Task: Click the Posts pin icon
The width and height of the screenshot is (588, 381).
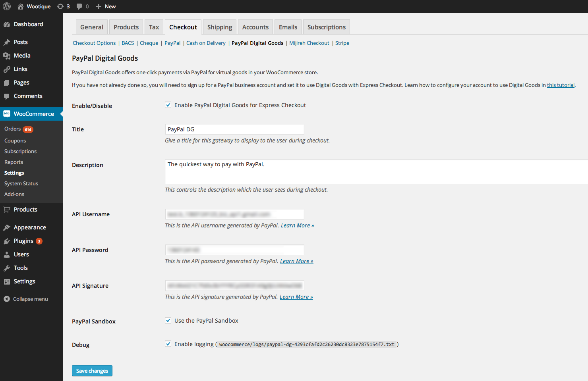Action: coord(7,42)
